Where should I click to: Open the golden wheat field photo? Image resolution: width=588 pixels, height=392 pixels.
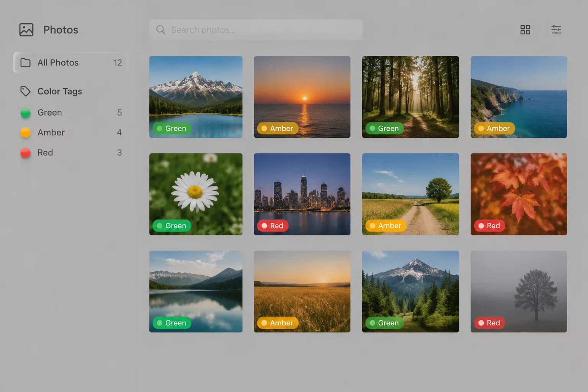pos(302,291)
